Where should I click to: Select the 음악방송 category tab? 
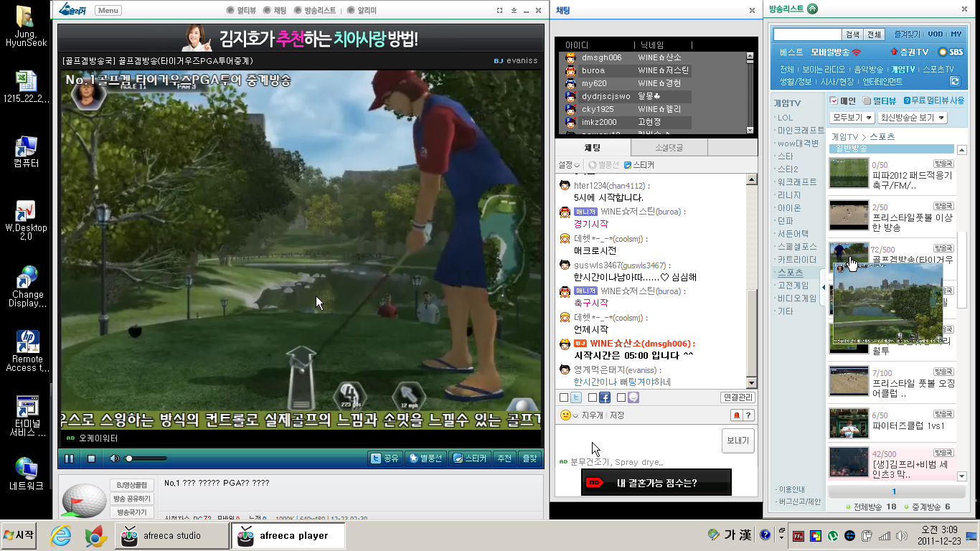click(869, 70)
